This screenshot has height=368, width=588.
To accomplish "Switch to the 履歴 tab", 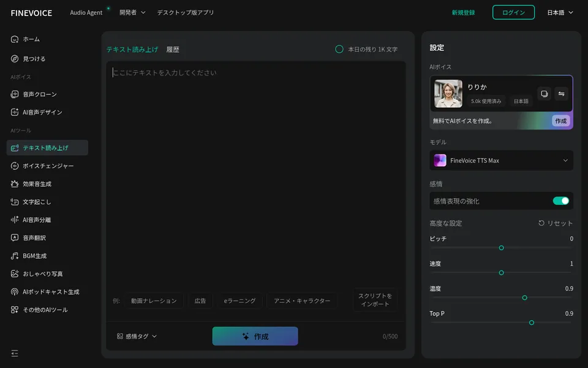I will click(x=173, y=50).
